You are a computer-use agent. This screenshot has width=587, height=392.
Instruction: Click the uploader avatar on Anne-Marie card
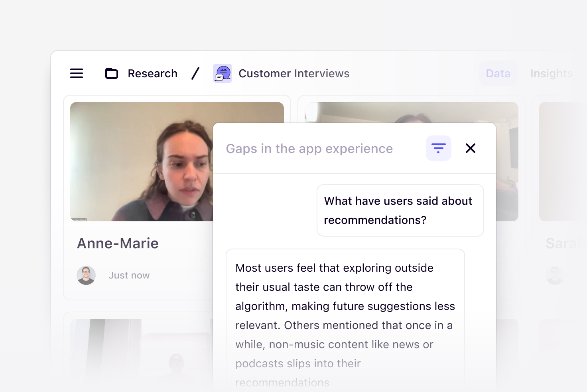coord(86,275)
